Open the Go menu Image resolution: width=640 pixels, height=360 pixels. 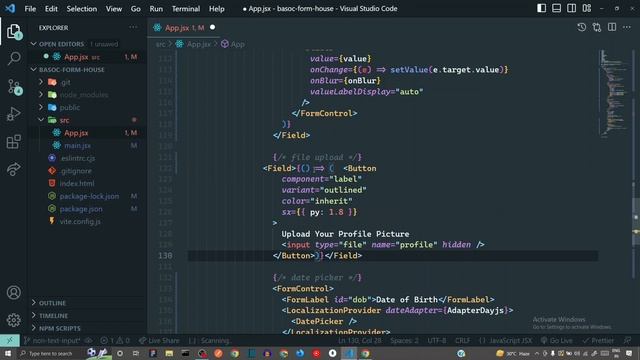[x=136, y=9]
